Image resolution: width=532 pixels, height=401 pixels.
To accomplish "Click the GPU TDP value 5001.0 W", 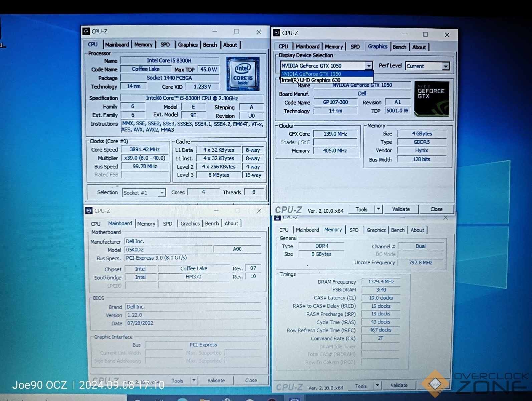I will [x=397, y=111].
